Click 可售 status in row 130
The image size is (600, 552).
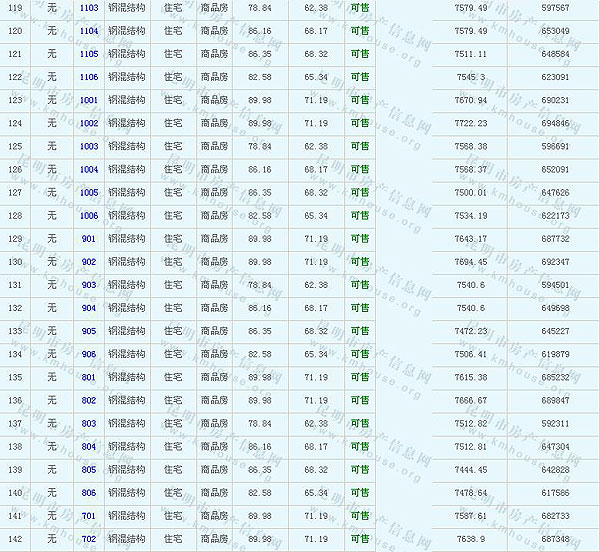[x=359, y=262]
